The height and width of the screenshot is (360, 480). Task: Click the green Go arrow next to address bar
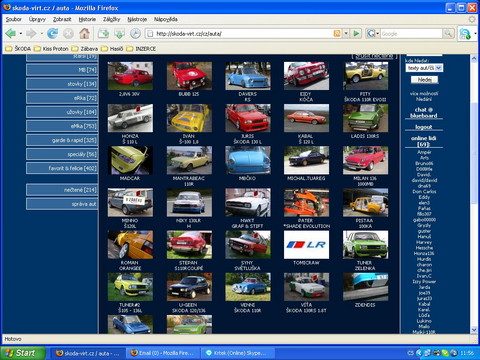tap(356, 33)
